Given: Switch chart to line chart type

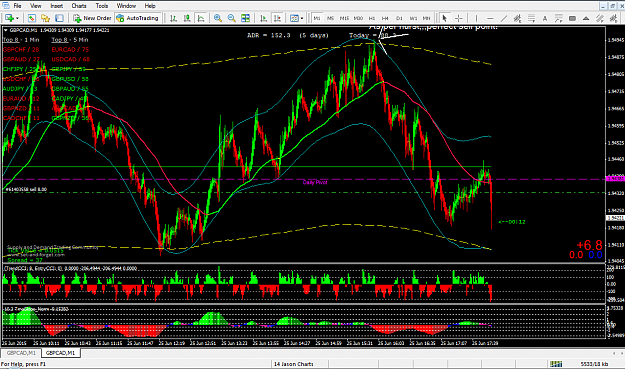Looking at the screenshot, I should click(x=201, y=18).
